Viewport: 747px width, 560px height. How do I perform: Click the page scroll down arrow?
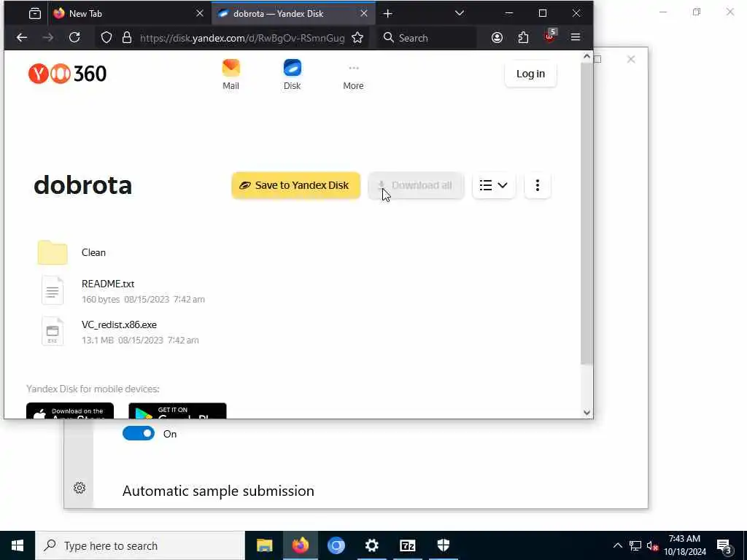[x=587, y=413]
